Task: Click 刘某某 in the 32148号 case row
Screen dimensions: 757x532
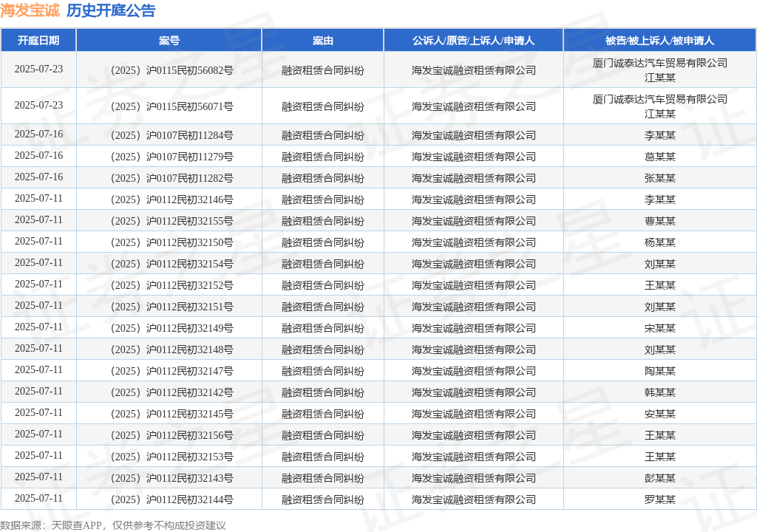Action: [x=660, y=350]
